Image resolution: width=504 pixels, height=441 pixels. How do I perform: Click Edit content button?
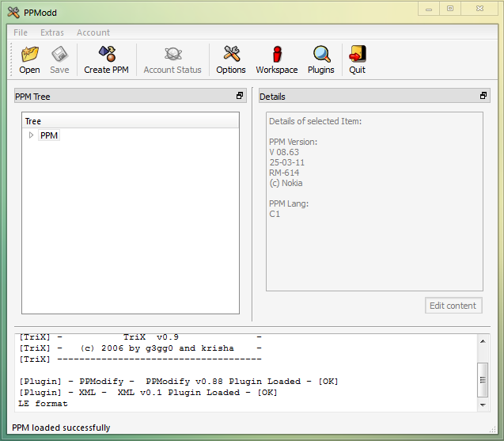point(453,306)
